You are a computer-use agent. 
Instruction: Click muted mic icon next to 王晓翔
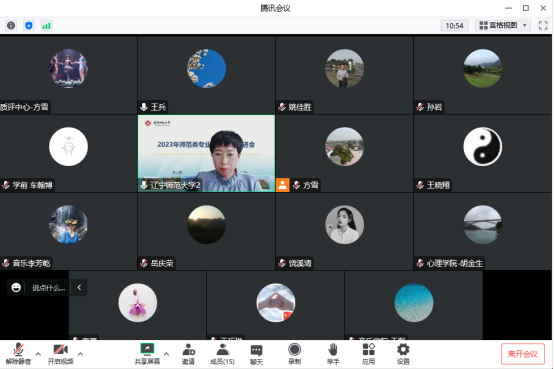(x=420, y=185)
